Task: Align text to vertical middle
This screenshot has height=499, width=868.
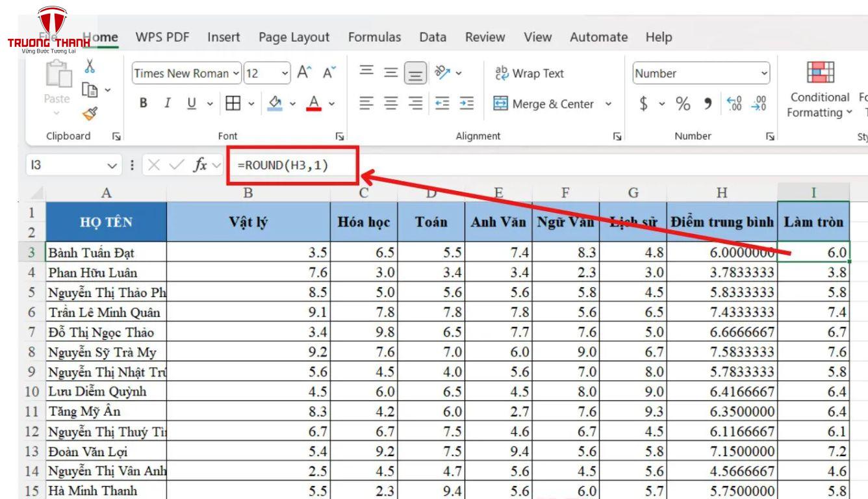Action: pos(390,73)
